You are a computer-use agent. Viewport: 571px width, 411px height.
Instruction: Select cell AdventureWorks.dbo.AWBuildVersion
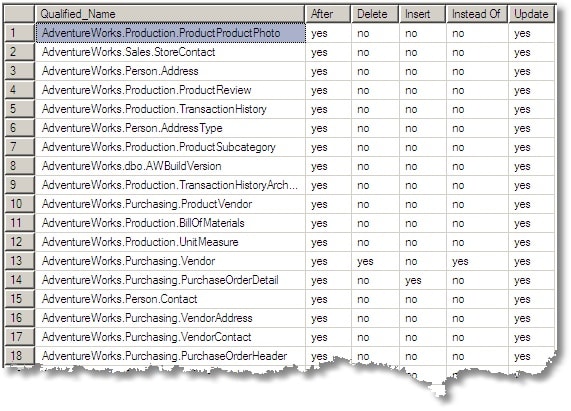170,166
